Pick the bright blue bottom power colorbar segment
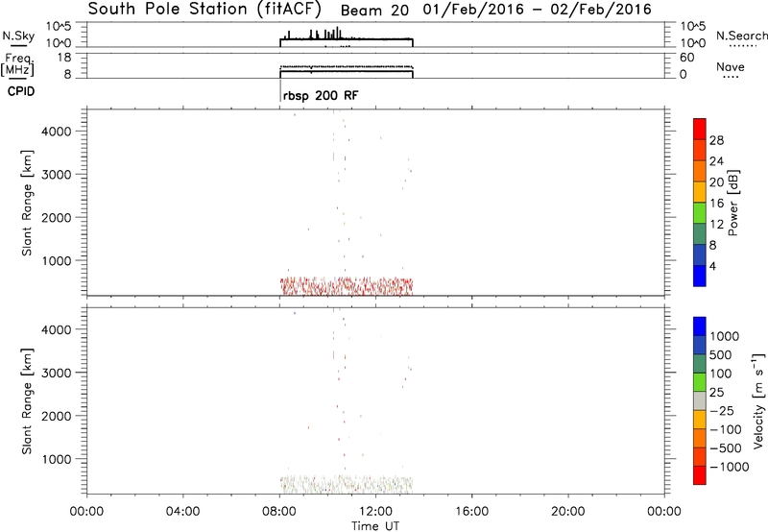The width and height of the screenshot is (768, 532). tap(700, 276)
